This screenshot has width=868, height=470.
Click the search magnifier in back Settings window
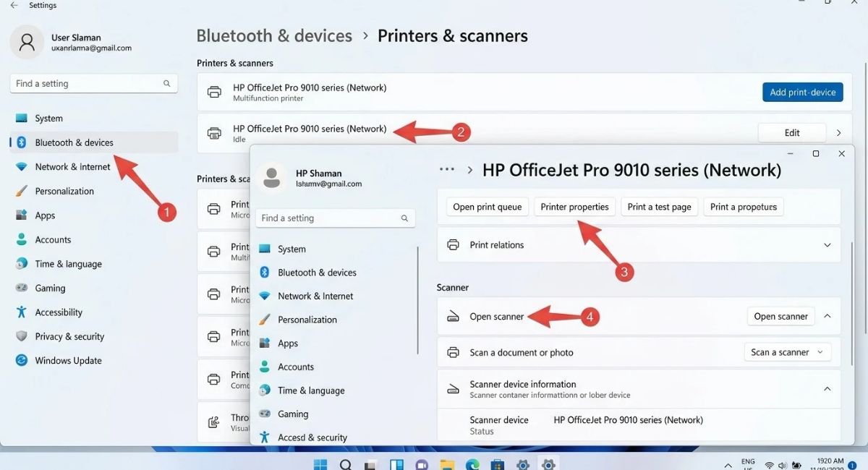point(167,84)
